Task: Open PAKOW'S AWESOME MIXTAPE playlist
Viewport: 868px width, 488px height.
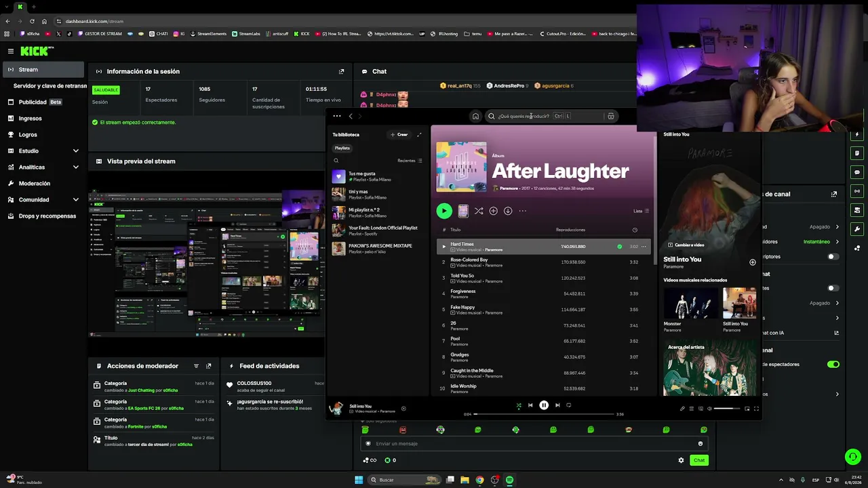Action: 376,248
